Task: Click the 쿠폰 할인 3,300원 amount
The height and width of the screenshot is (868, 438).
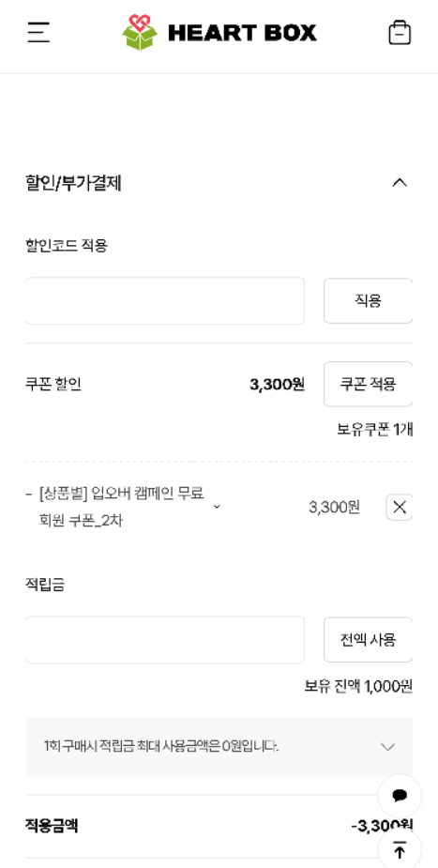Action: (277, 384)
